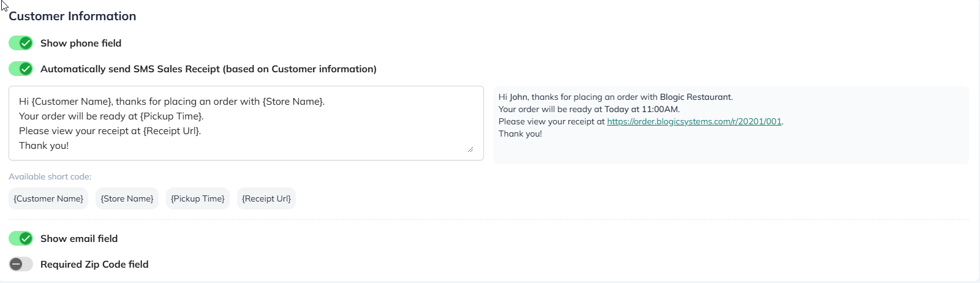Click the Show email field label
Image resolution: width=980 pixels, height=283 pixels.
pos(79,238)
